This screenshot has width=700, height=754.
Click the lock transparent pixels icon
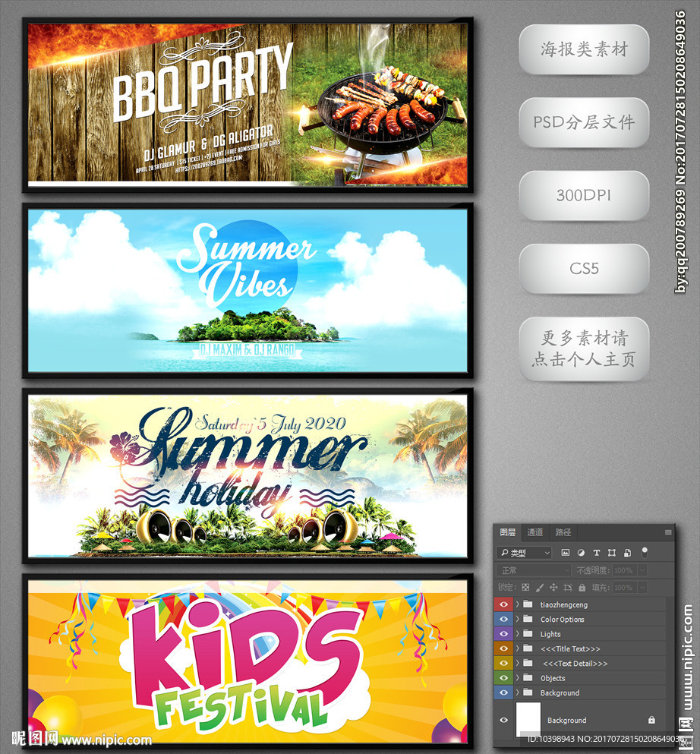click(x=525, y=588)
